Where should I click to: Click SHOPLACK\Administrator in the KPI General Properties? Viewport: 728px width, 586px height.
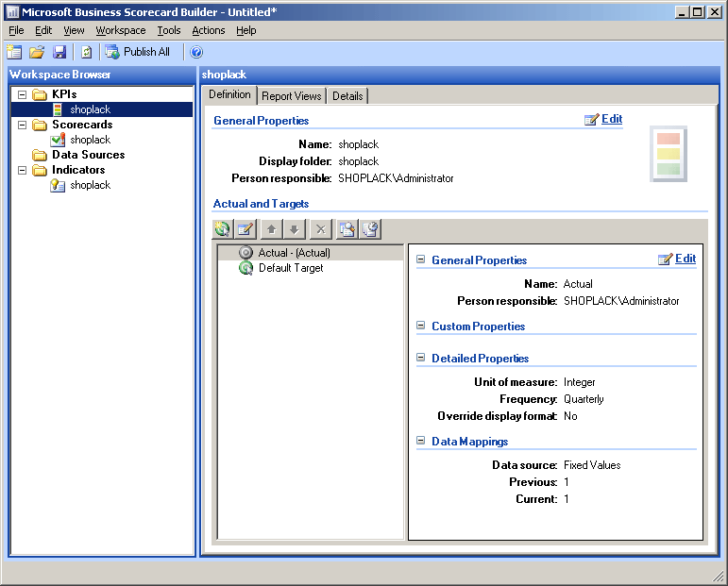[396, 178]
